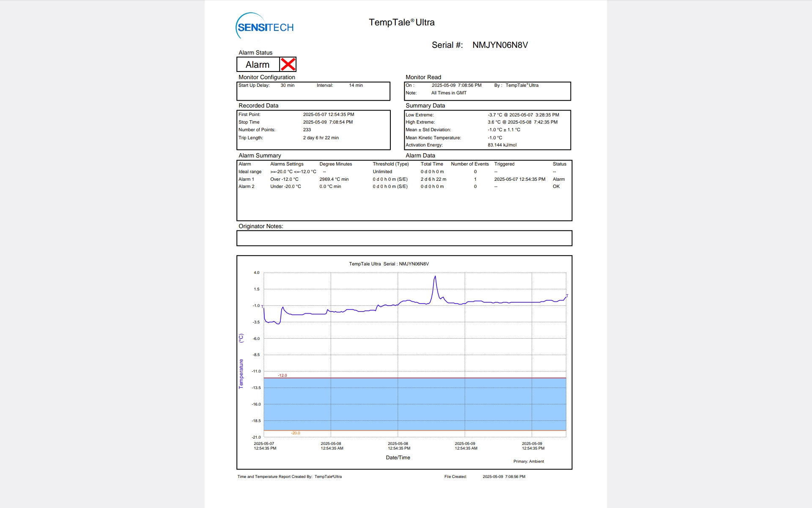Image resolution: width=812 pixels, height=508 pixels.
Task: Click inside the empty Originator Notes box
Action: pos(404,238)
